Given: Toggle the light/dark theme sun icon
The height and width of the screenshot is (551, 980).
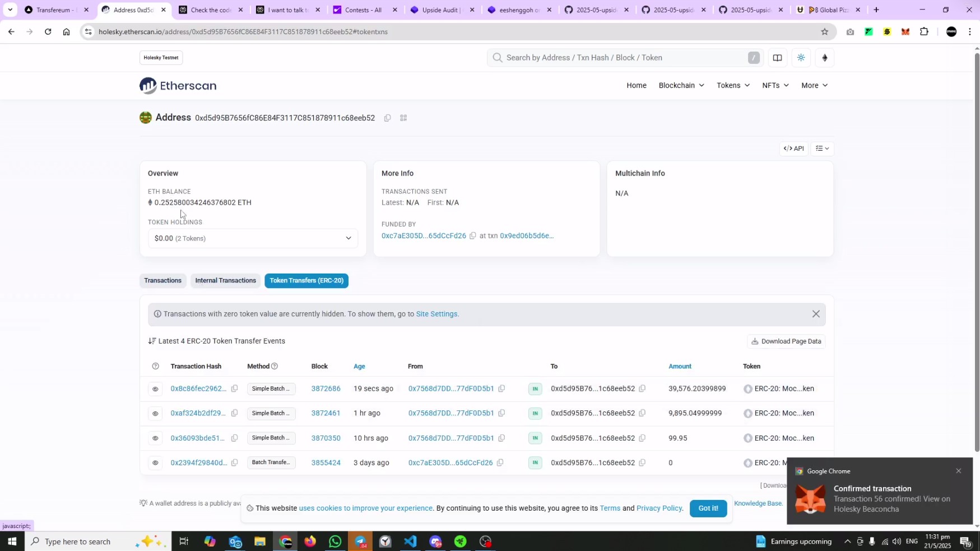Looking at the screenshot, I should (x=801, y=58).
